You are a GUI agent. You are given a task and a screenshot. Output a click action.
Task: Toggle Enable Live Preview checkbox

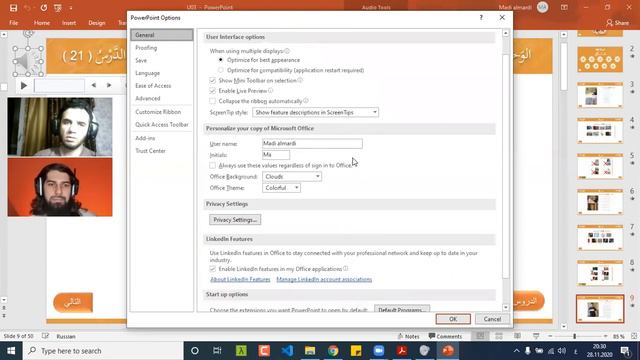click(x=212, y=91)
